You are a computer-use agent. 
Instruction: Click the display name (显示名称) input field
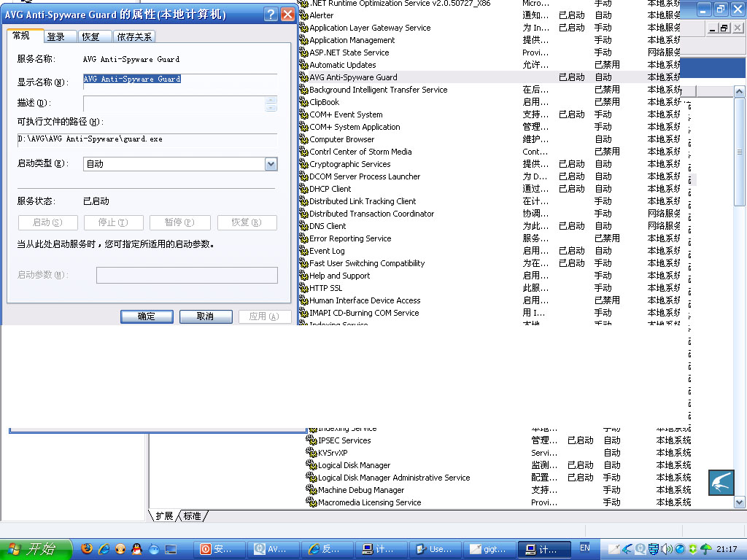(x=180, y=80)
